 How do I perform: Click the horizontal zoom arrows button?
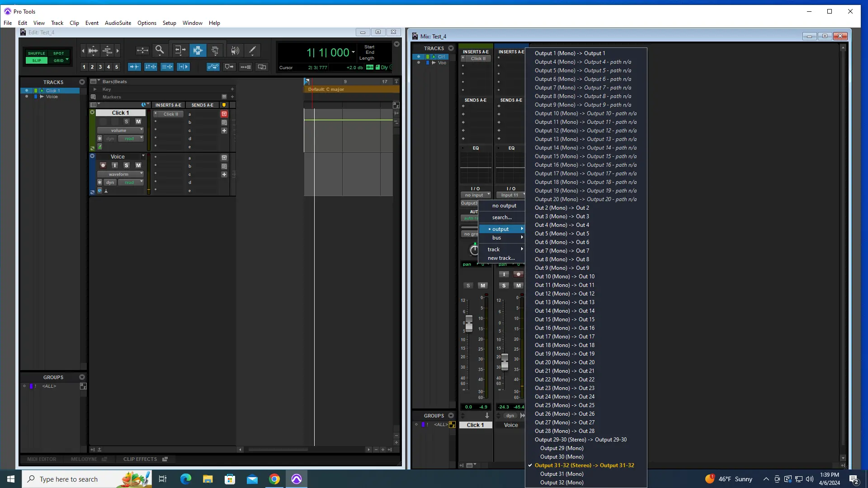142,50
